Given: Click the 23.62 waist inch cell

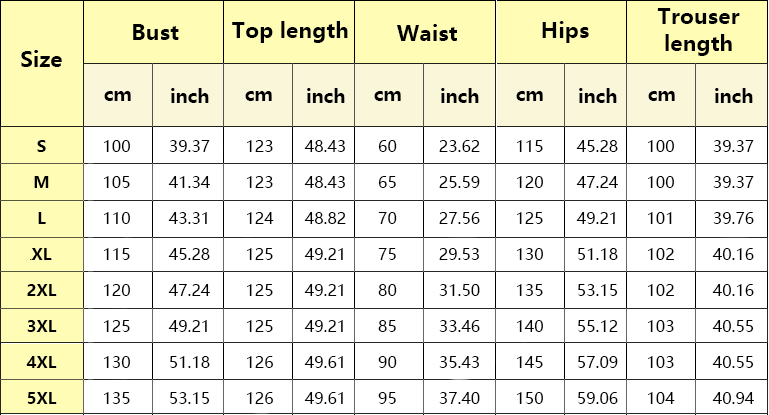Looking at the screenshot, I should coord(460,145).
